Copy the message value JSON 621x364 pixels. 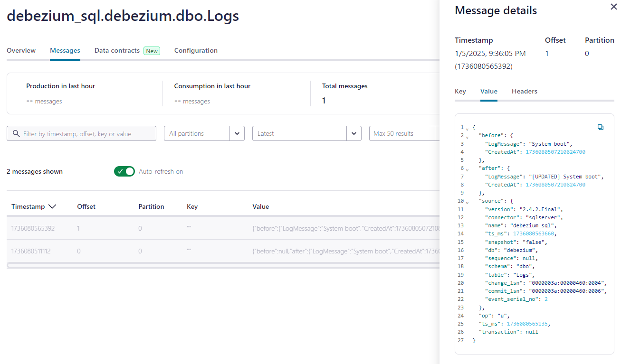(x=601, y=127)
